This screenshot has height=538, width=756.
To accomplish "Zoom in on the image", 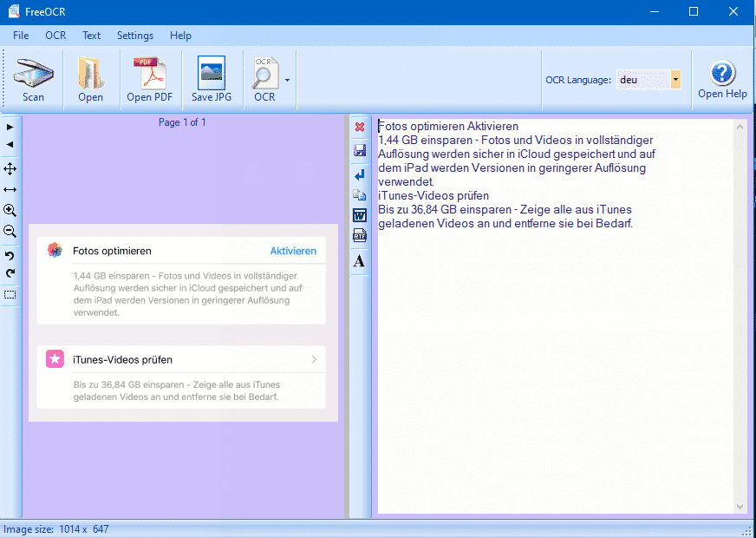I will pyautogui.click(x=10, y=211).
